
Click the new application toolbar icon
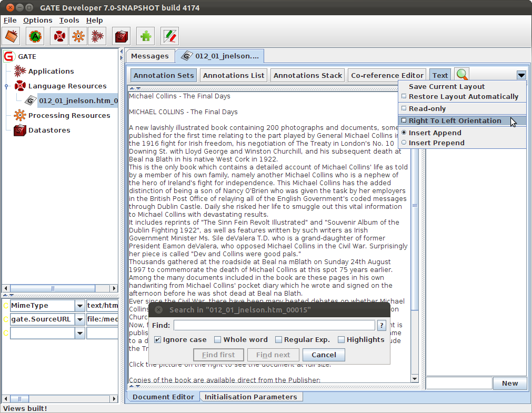pos(97,36)
